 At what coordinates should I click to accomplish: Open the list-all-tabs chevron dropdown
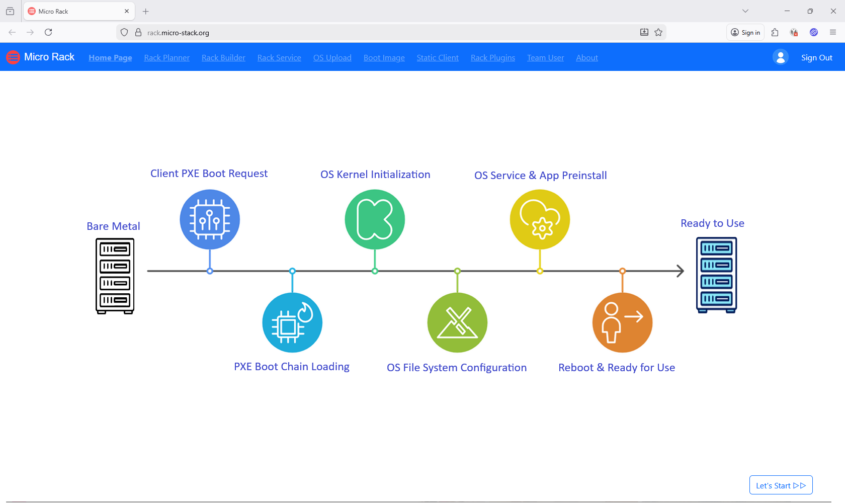(745, 11)
